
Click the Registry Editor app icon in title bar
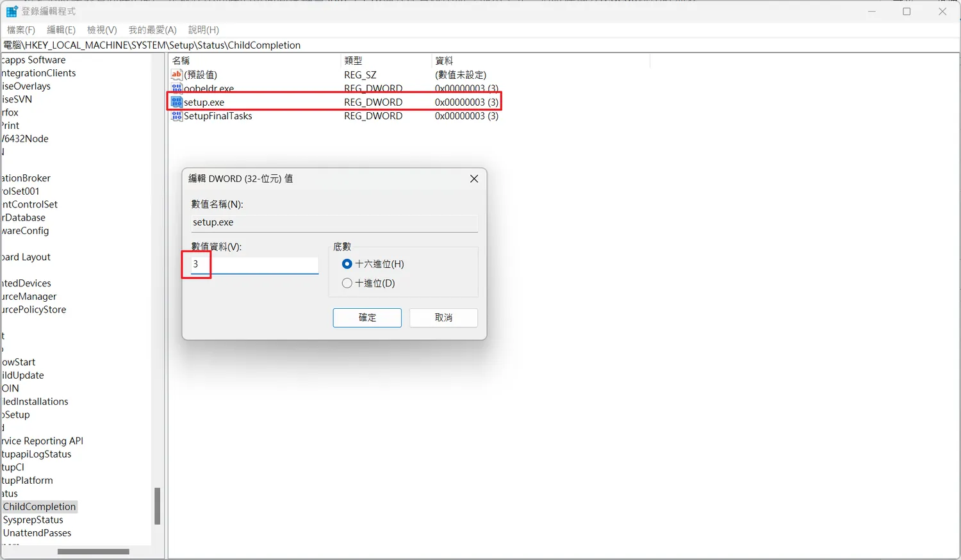click(x=12, y=12)
